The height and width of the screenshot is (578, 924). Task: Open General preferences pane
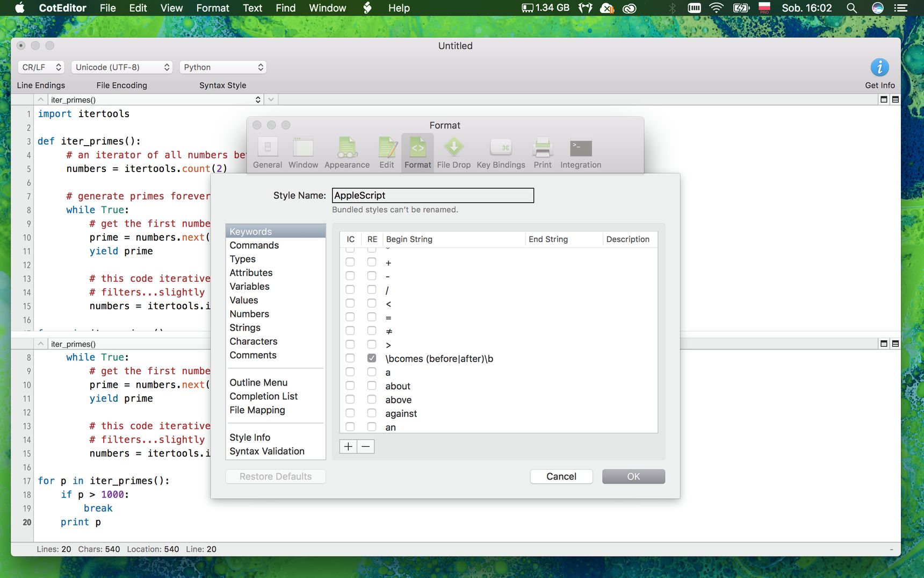tap(267, 153)
